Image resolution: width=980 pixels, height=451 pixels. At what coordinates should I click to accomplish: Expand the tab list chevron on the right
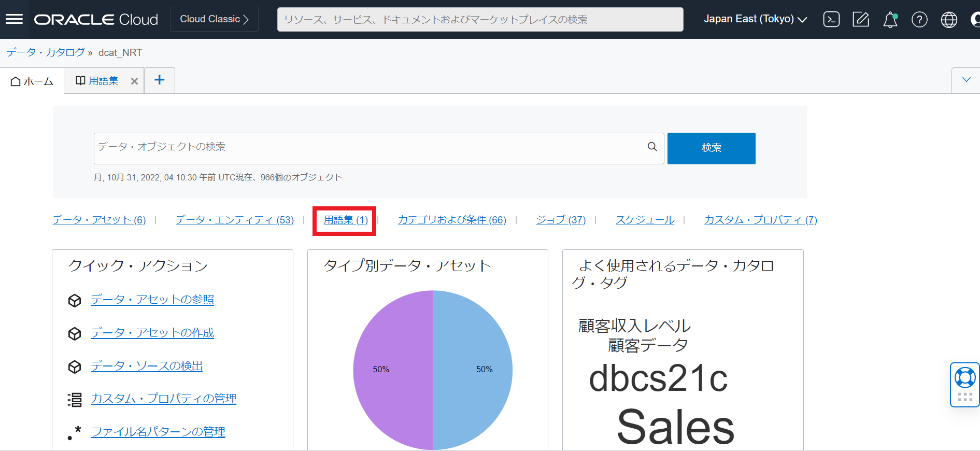click(966, 80)
